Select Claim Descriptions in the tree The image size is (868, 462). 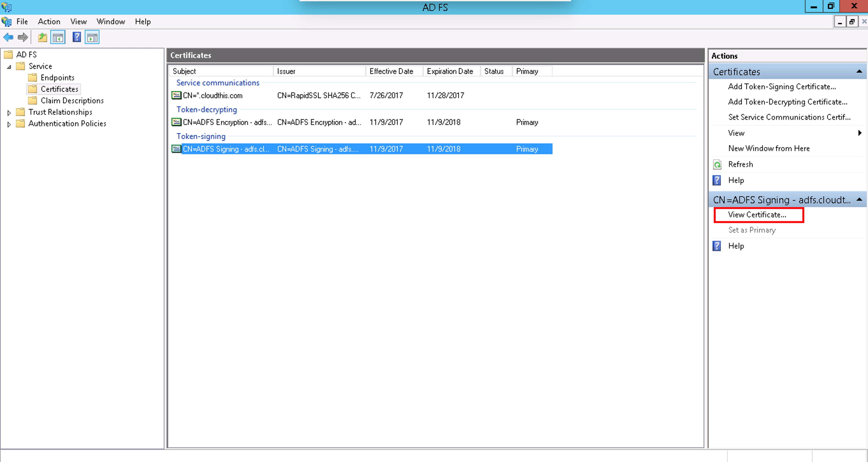click(72, 100)
